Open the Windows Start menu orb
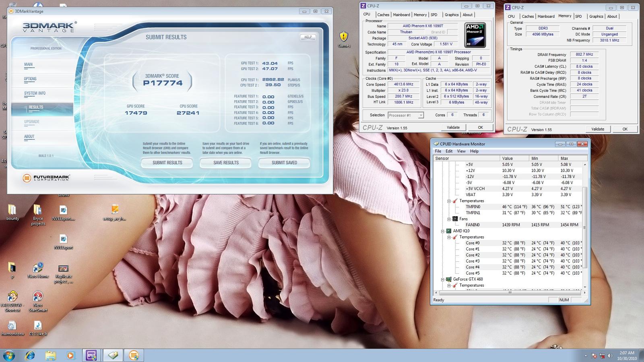Image resolution: width=644 pixels, height=362 pixels. click(x=9, y=355)
